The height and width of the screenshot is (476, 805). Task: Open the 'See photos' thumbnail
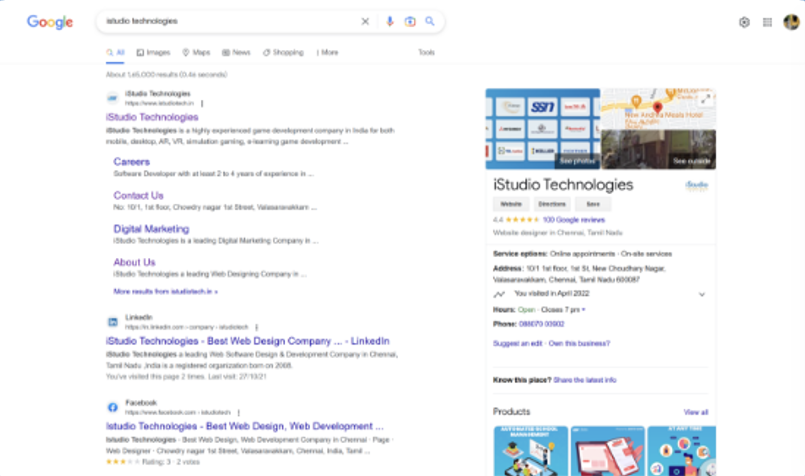click(x=543, y=129)
